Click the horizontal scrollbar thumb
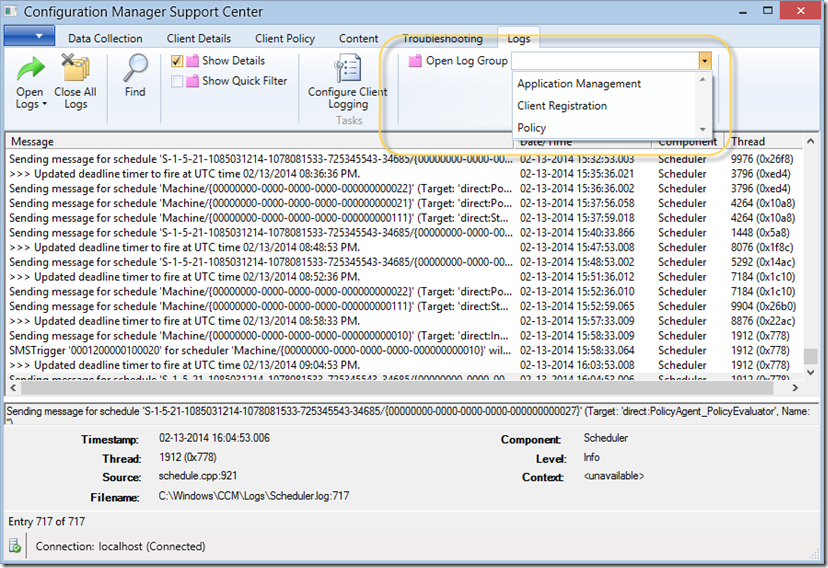Viewport: 828px width, 568px height. pyautogui.click(x=397, y=388)
